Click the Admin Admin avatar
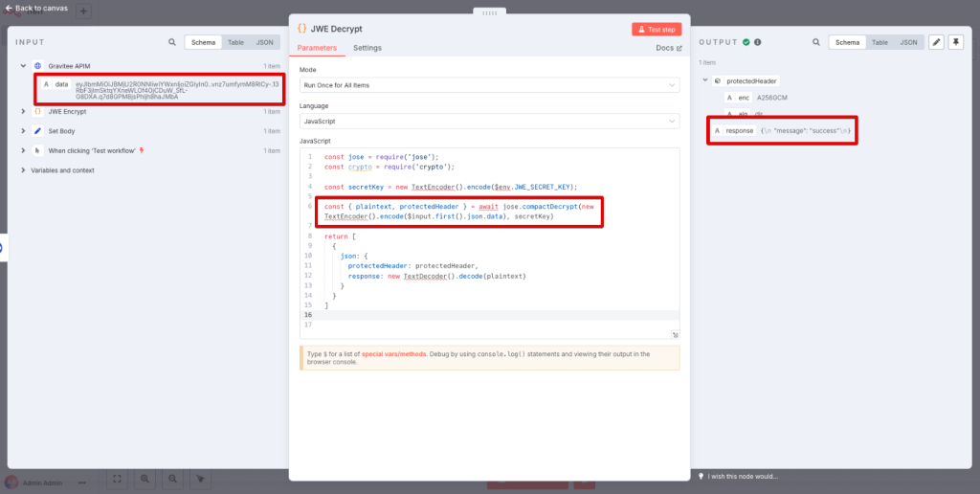 (x=11, y=483)
